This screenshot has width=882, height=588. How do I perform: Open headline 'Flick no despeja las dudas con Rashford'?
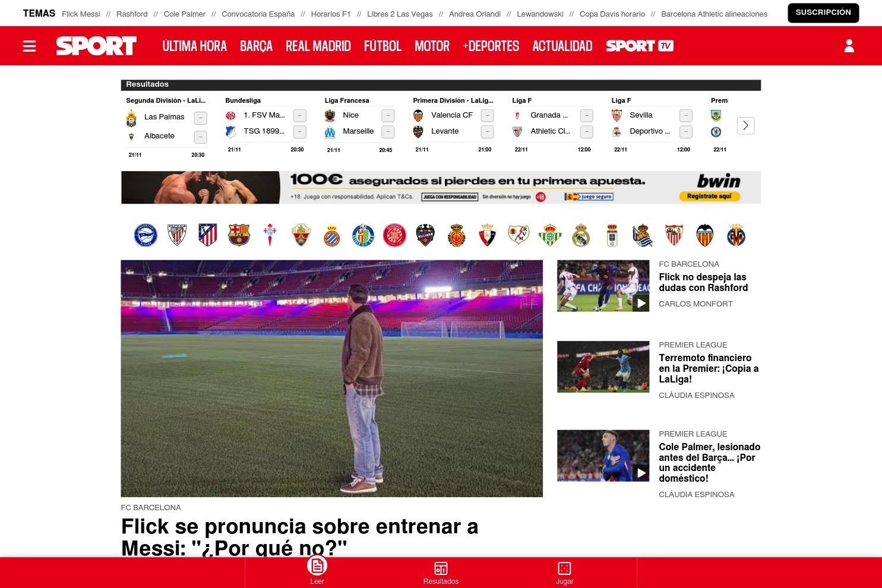tap(703, 282)
